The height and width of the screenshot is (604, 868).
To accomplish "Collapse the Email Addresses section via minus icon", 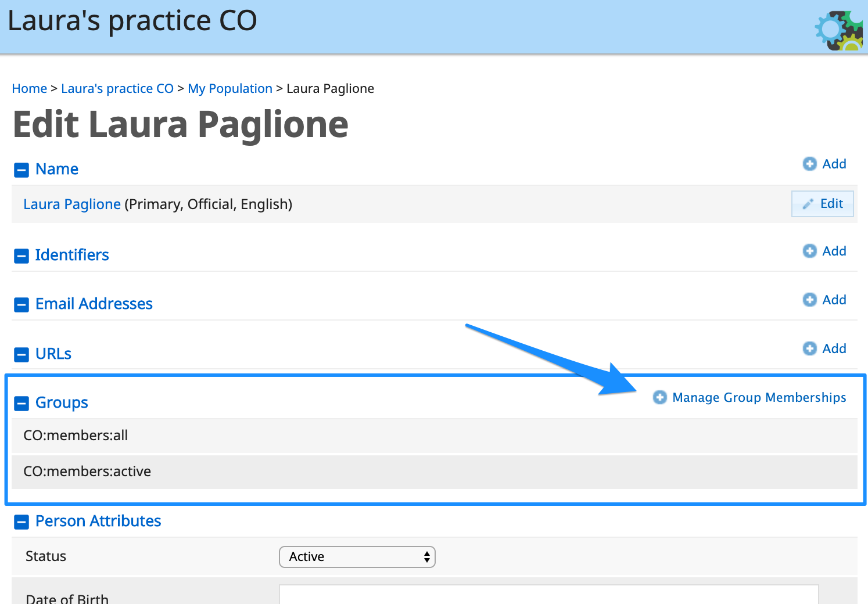I will tap(21, 305).
